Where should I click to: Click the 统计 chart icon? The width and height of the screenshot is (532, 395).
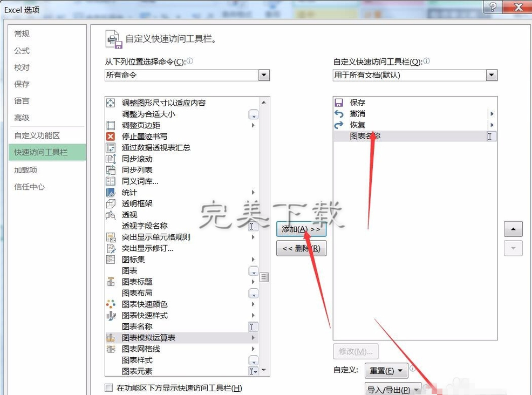coord(111,193)
